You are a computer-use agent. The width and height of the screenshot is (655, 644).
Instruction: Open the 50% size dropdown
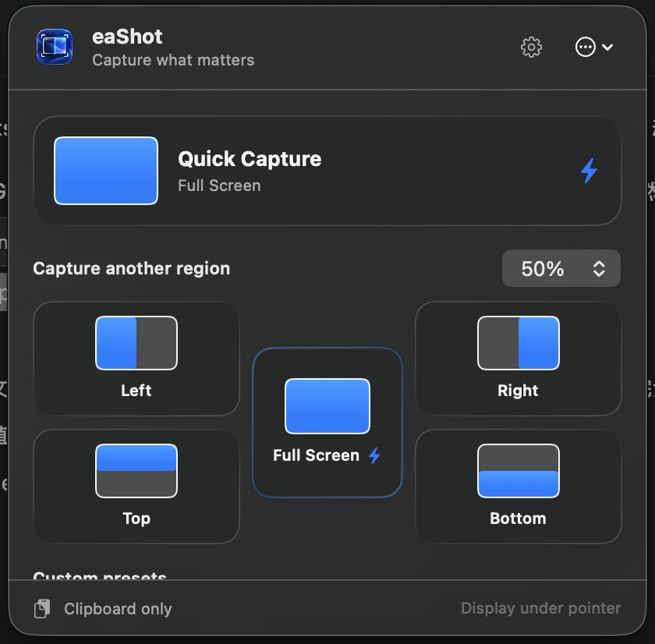(561, 268)
